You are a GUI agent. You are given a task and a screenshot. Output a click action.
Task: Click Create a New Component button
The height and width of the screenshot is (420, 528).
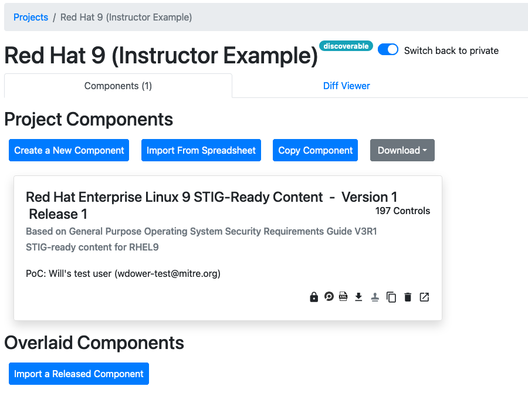pos(69,150)
